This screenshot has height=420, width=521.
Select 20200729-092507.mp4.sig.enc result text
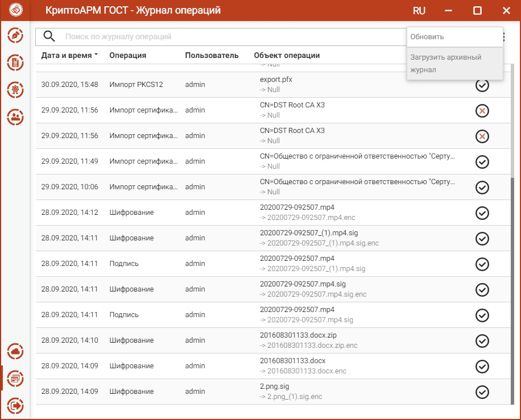(x=317, y=294)
